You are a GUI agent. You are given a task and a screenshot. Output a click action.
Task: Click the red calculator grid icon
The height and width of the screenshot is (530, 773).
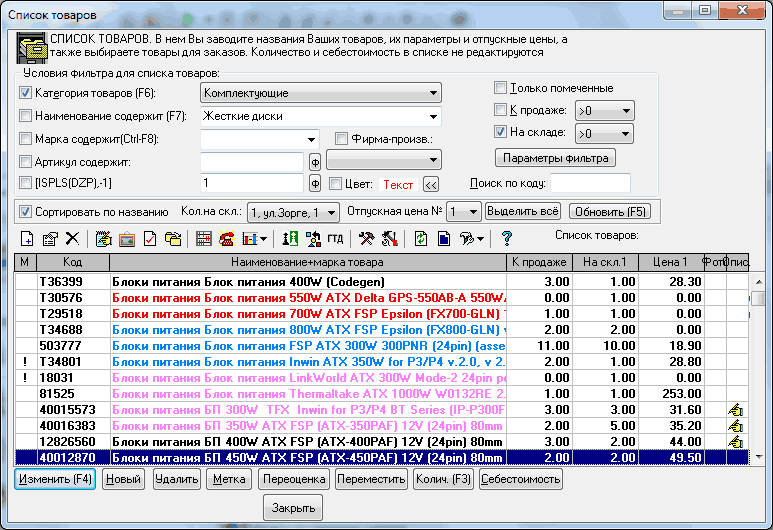pos(204,238)
